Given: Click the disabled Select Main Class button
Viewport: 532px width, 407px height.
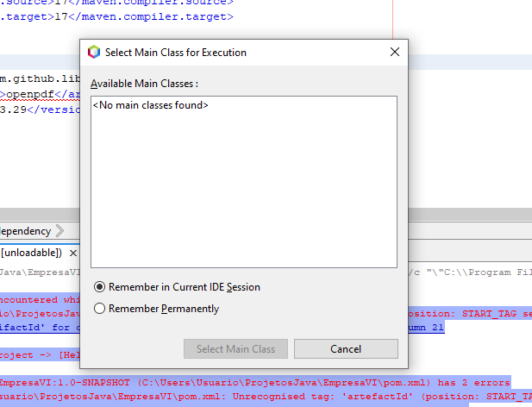Looking at the screenshot, I should tap(235, 349).
